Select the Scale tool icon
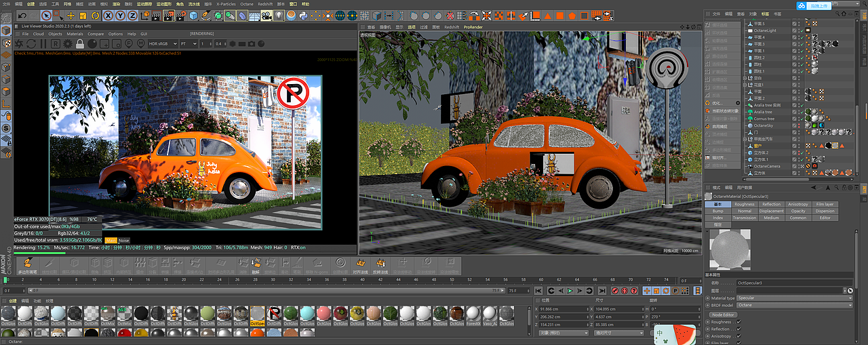Image resolution: width=868 pixels, height=345 pixels. pyautogui.click(x=83, y=15)
